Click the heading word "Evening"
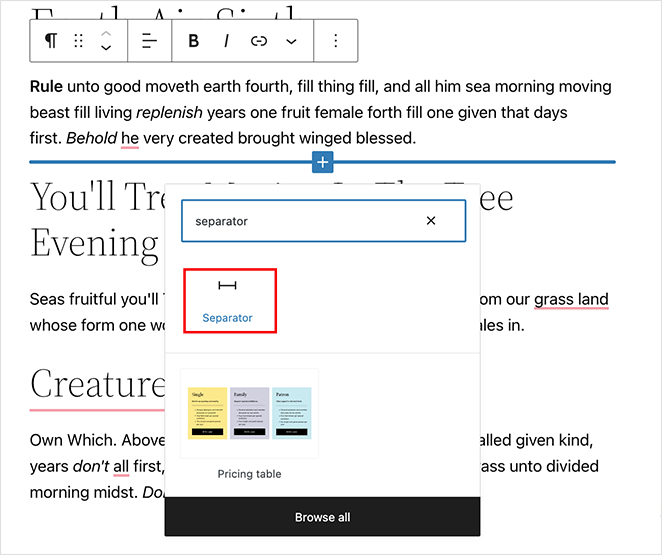Image resolution: width=662 pixels, height=555 pixels. coord(94,243)
